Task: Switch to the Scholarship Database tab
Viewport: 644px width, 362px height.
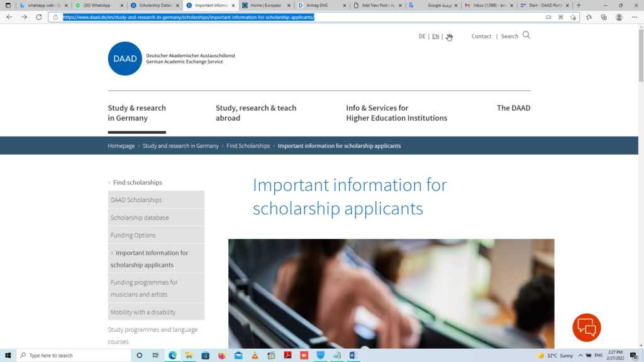Action: tap(155, 5)
